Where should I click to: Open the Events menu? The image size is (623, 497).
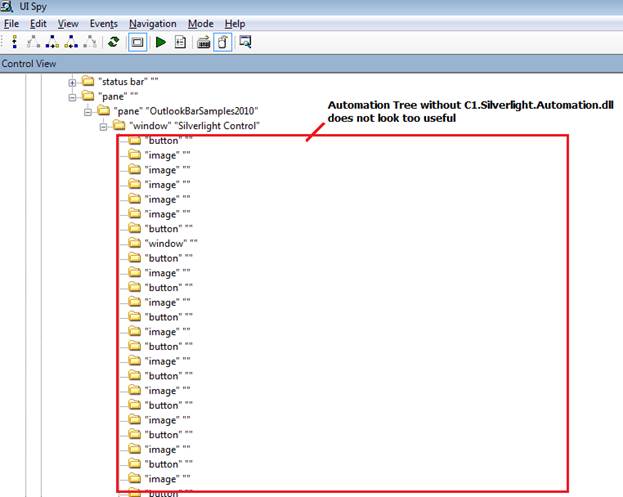point(103,23)
